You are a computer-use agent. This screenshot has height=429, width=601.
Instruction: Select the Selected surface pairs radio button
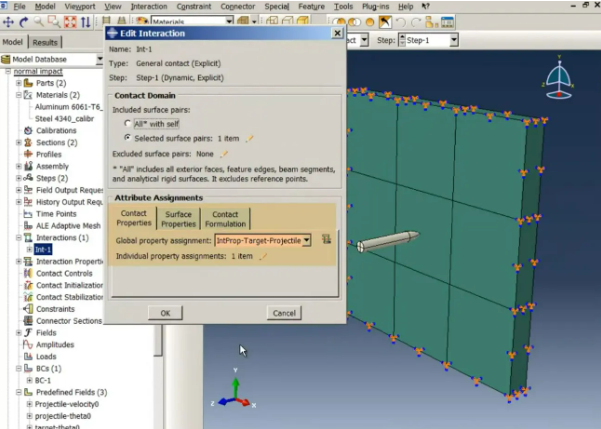(x=128, y=138)
